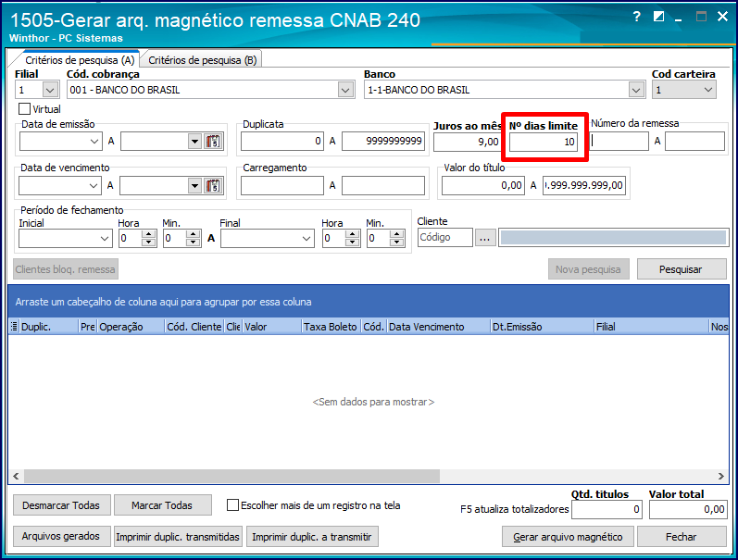Click the Taxa Boleto column header
738x560 pixels.
pyautogui.click(x=331, y=327)
